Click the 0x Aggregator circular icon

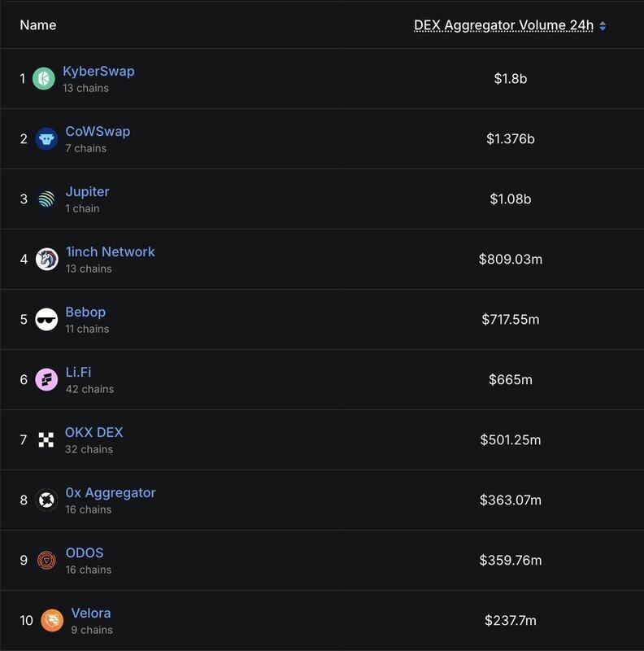click(x=46, y=500)
